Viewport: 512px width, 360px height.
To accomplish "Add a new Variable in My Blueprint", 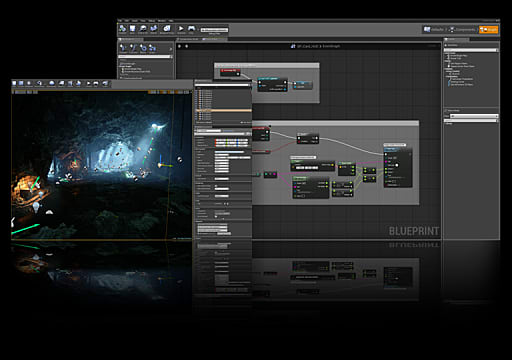I will (123, 49).
